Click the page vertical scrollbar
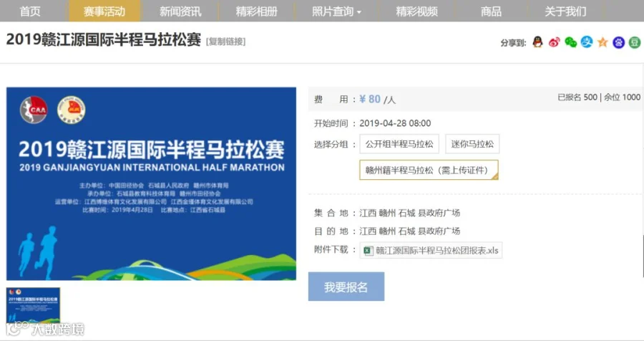 (x=643, y=257)
